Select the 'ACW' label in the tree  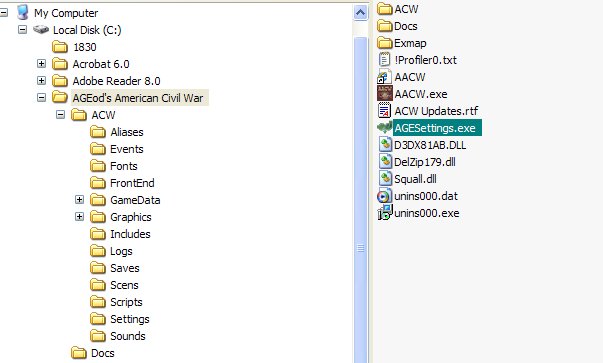pos(103,115)
